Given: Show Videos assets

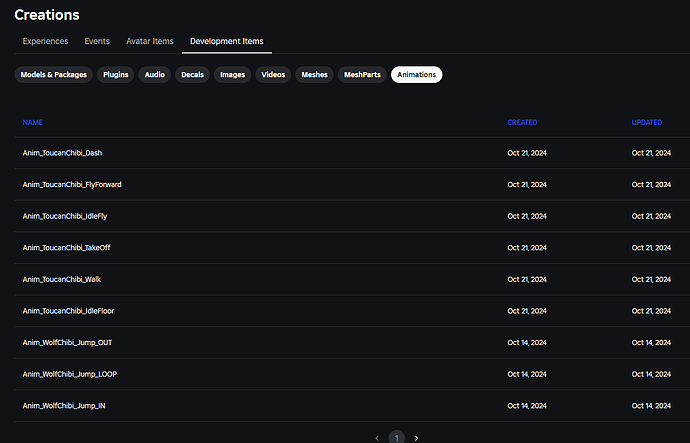Looking at the screenshot, I should (273, 75).
